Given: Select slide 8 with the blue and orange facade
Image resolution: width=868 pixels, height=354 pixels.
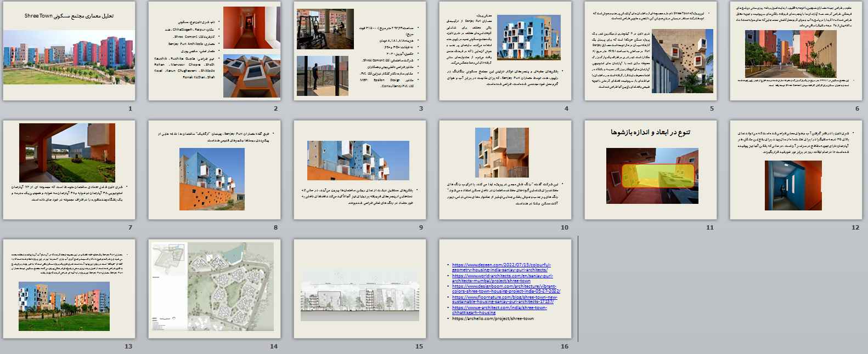Looking at the screenshot, I should (x=214, y=170).
